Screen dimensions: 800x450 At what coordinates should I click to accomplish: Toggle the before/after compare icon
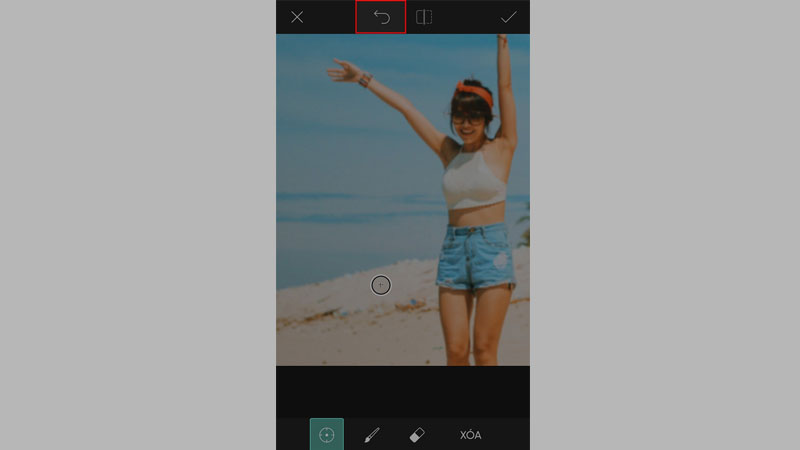click(424, 17)
